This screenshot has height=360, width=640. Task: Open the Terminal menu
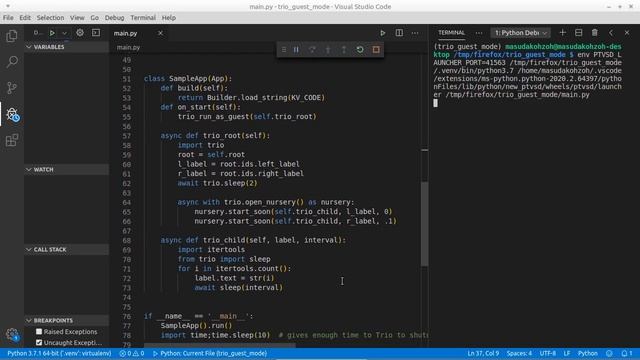[143, 18]
